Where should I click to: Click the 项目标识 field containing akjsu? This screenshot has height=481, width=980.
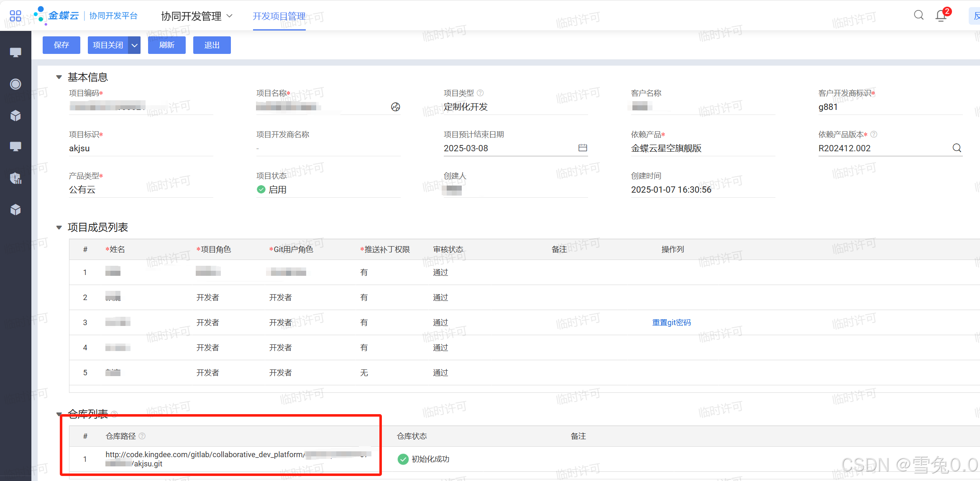tap(141, 148)
